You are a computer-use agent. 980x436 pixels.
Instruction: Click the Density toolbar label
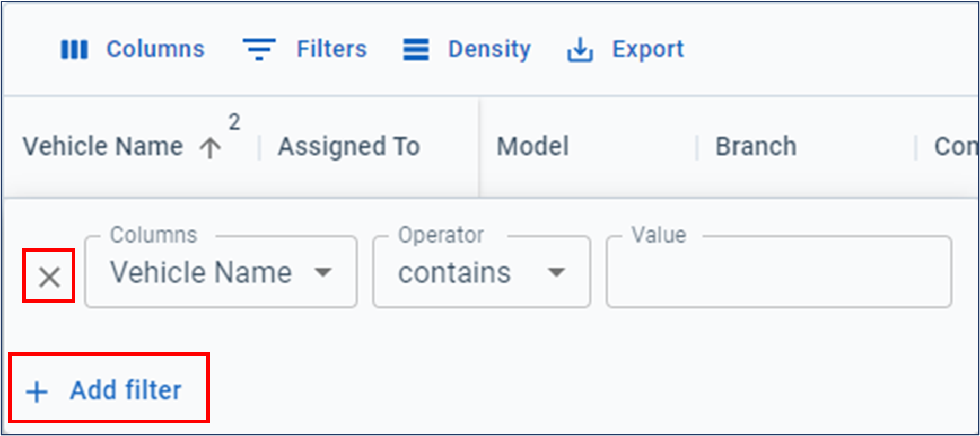(489, 49)
